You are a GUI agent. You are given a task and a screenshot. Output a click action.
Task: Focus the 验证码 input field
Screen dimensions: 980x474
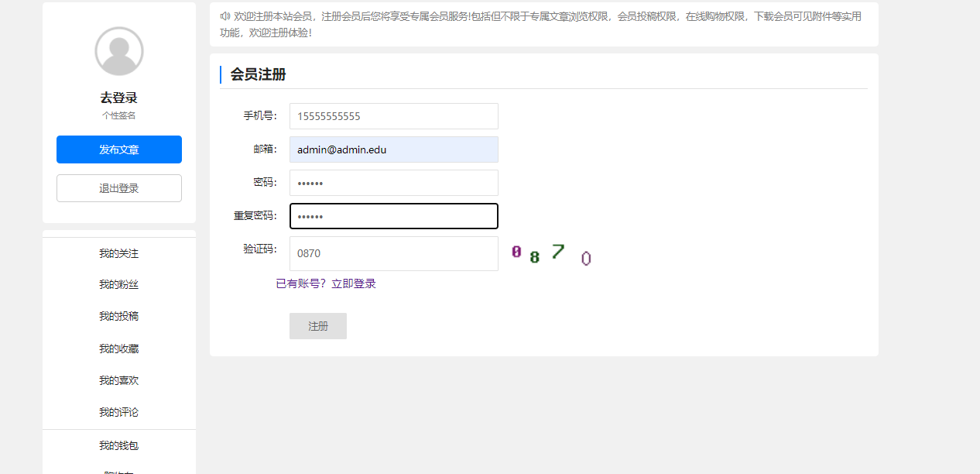[394, 253]
